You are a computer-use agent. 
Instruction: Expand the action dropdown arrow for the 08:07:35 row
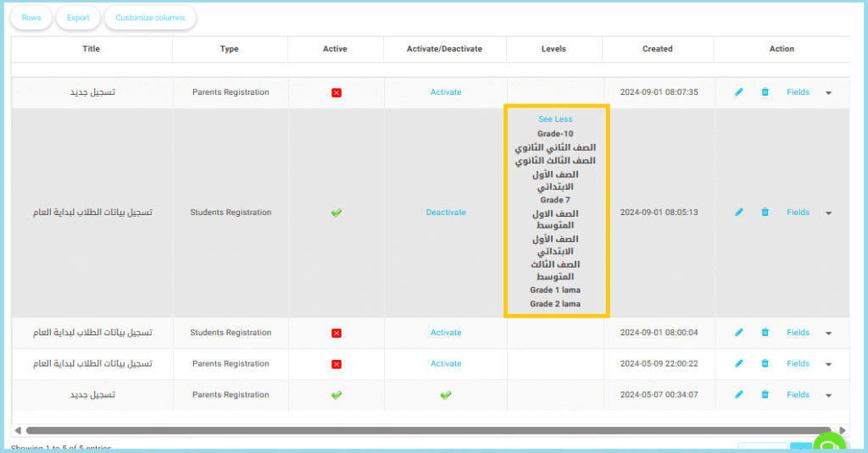(829, 92)
